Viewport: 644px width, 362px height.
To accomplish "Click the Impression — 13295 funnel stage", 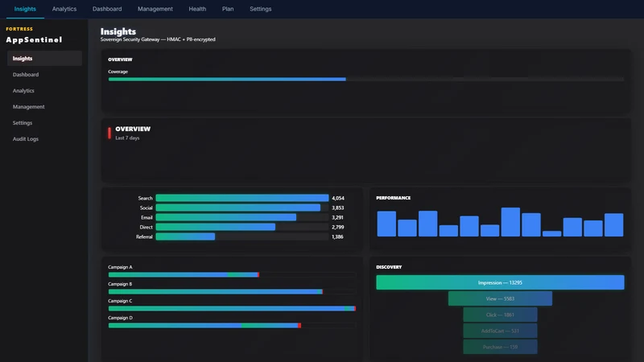I will [500, 282].
